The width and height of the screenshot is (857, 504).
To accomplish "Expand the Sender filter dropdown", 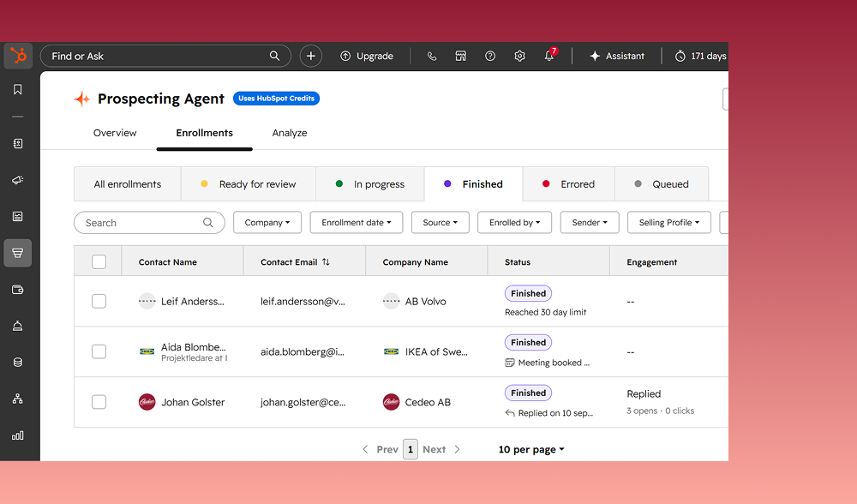I will (590, 223).
